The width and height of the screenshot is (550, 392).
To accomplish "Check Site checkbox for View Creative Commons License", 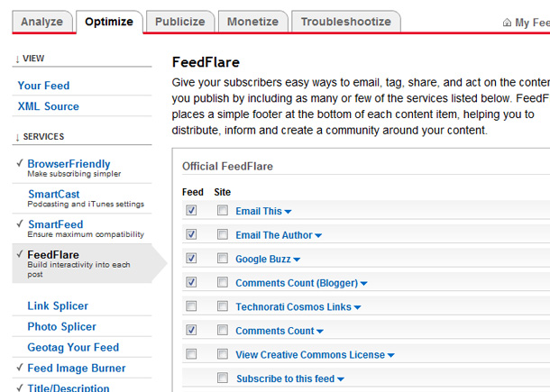I will [223, 354].
